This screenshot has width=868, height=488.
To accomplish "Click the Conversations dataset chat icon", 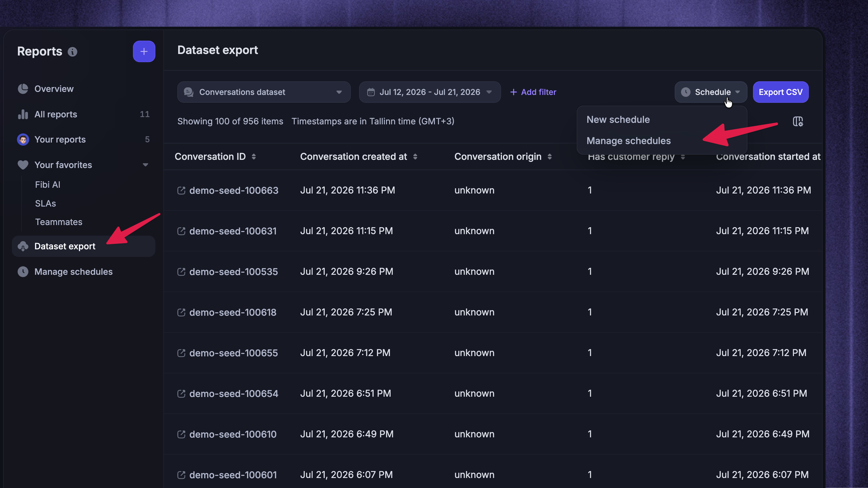I will coord(189,92).
